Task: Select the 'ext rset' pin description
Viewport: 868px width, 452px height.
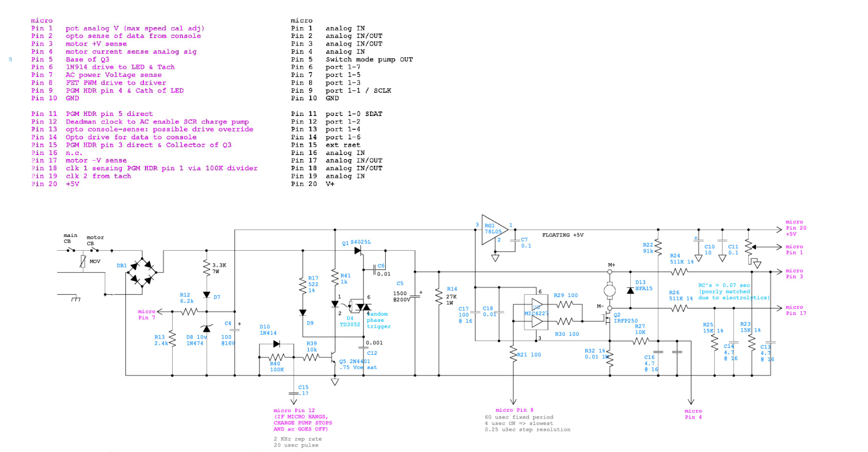Action: [x=343, y=145]
